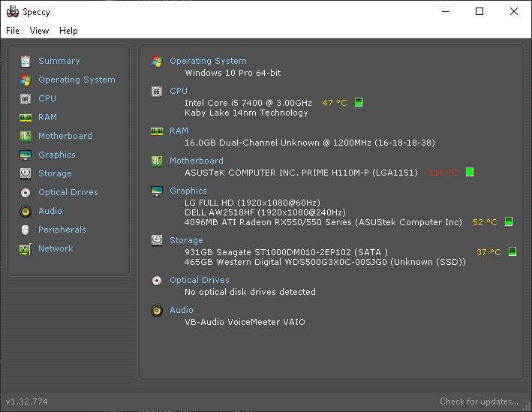Click the CPU chip icon in main panel
The width and height of the screenshot is (532, 412).
click(x=157, y=92)
